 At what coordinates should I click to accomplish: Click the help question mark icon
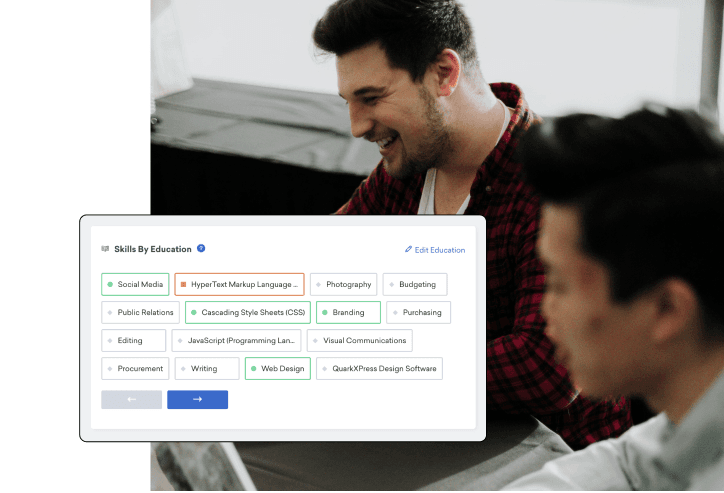[201, 248]
